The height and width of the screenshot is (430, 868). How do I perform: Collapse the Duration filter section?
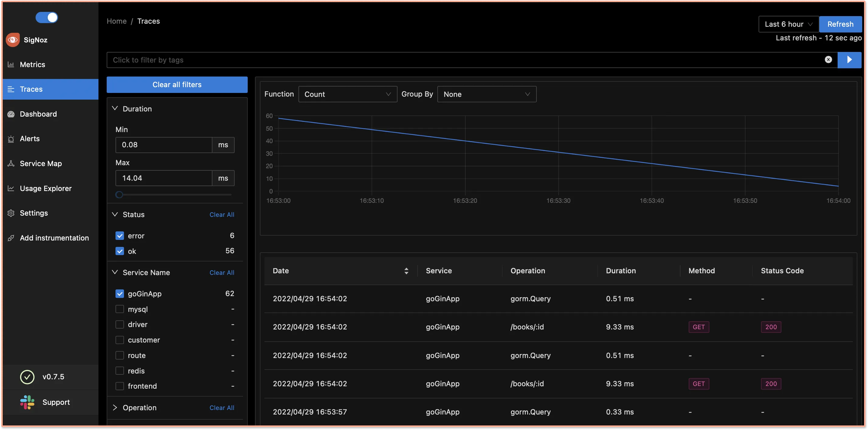point(115,108)
